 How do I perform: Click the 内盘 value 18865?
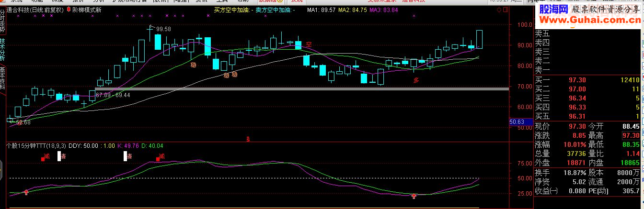click(630, 163)
